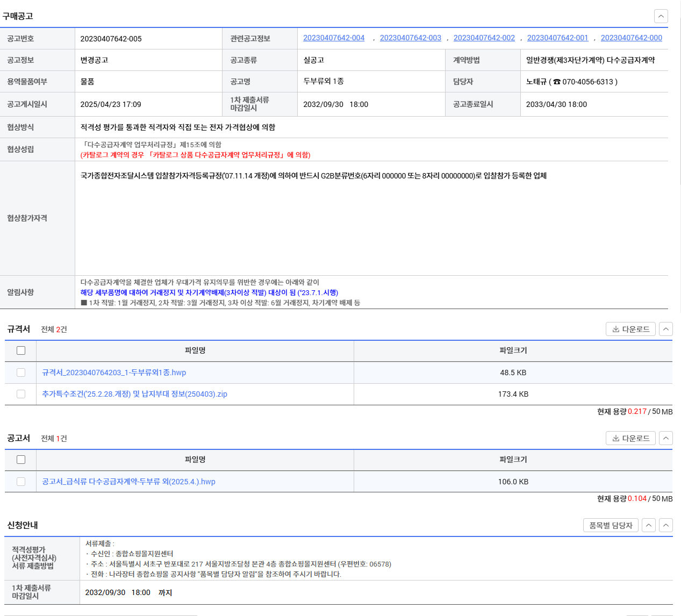Open related notice 20230407642-004 link
The image size is (681, 616).
coord(334,38)
